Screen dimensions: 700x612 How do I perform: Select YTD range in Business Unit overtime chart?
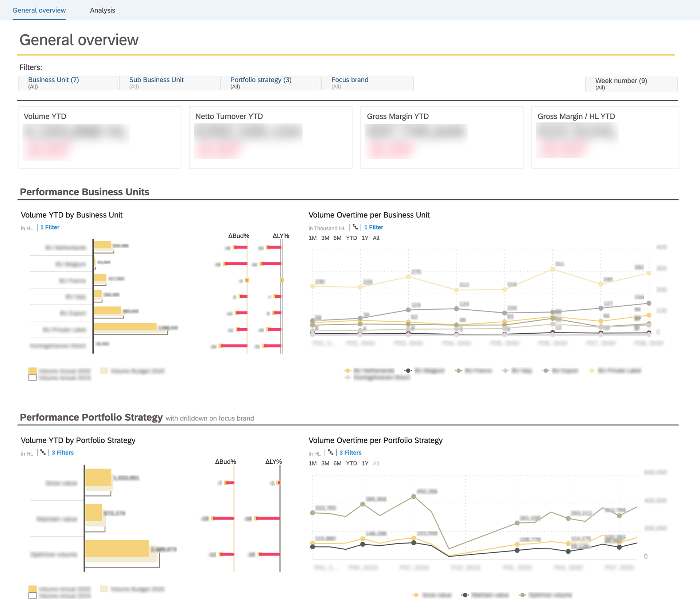pyautogui.click(x=351, y=238)
